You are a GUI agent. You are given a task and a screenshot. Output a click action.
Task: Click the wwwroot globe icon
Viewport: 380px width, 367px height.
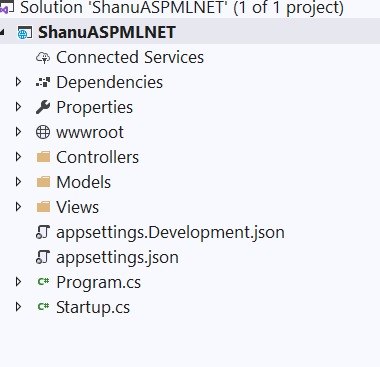pyautogui.click(x=43, y=132)
